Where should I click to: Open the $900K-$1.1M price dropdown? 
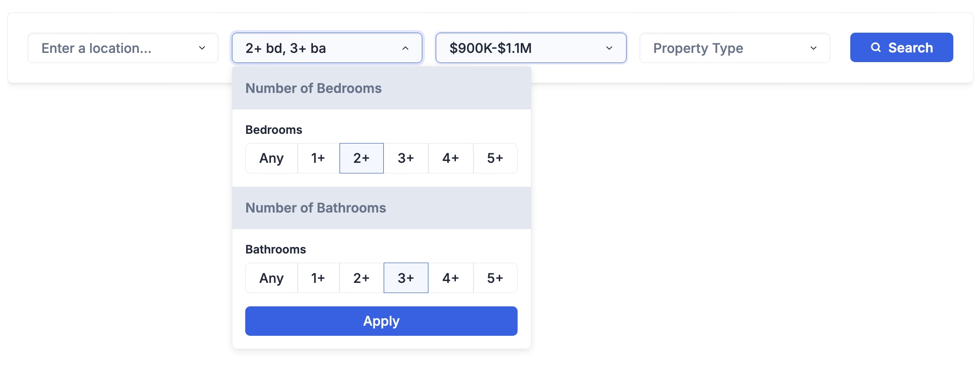[531, 48]
